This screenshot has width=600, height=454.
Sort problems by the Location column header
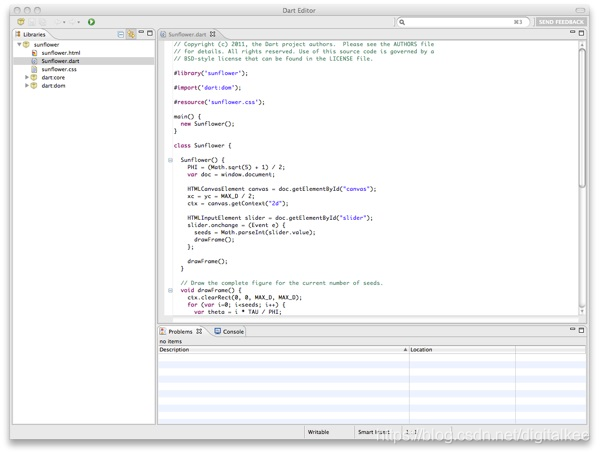click(462, 350)
